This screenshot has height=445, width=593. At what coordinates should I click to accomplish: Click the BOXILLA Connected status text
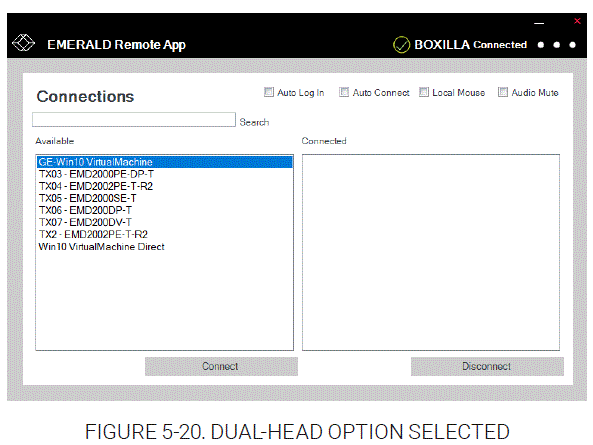470,45
